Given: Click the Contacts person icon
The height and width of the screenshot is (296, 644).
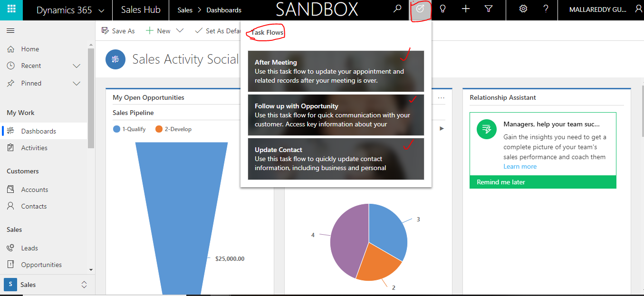Looking at the screenshot, I should 10,206.
